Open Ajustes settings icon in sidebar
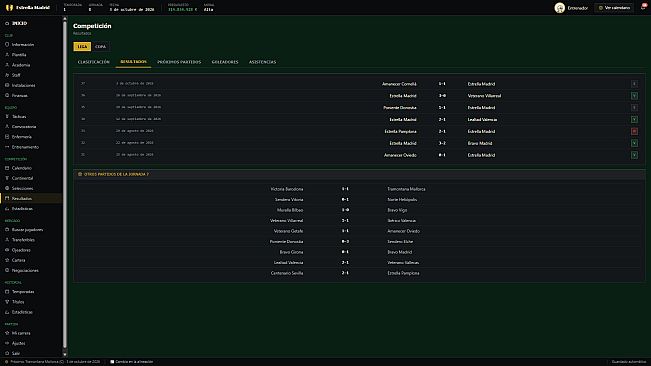The height and width of the screenshot is (366, 651). 7,343
